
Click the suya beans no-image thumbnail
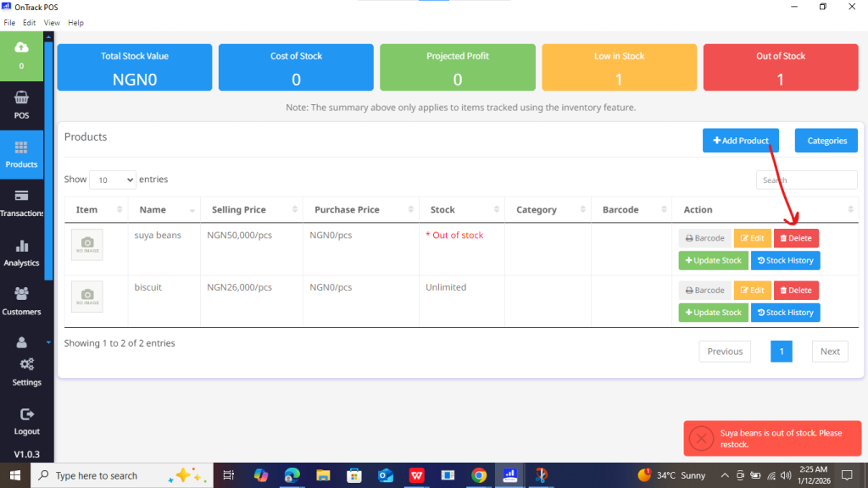click(x=87, y=244)
